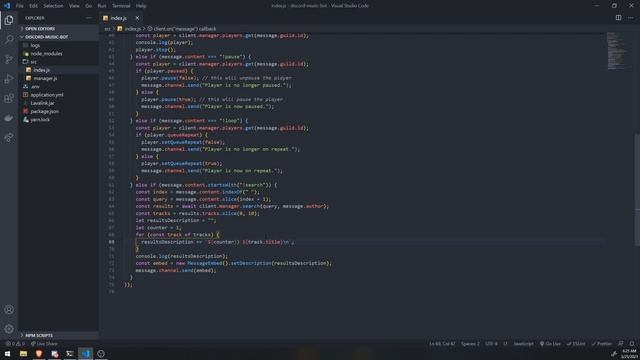Click the line and column indicator

point(442,344)
